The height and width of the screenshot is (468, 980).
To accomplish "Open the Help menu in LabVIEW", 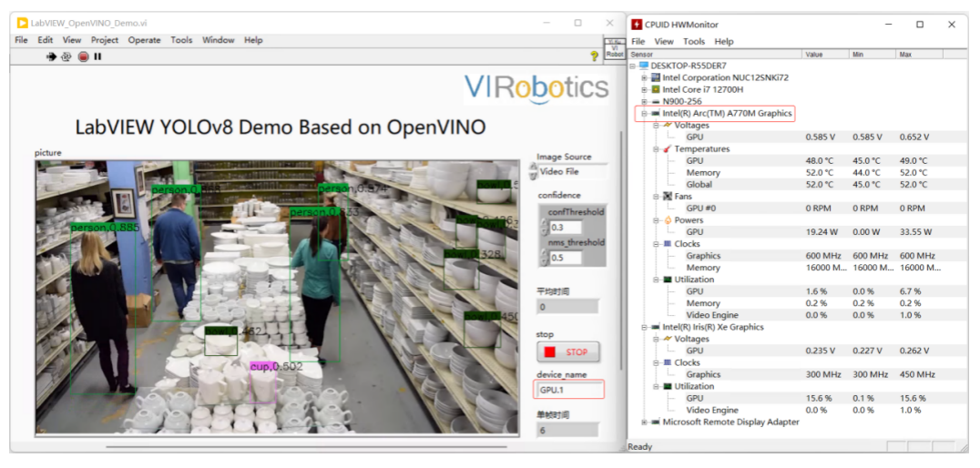I will point(253,40).
